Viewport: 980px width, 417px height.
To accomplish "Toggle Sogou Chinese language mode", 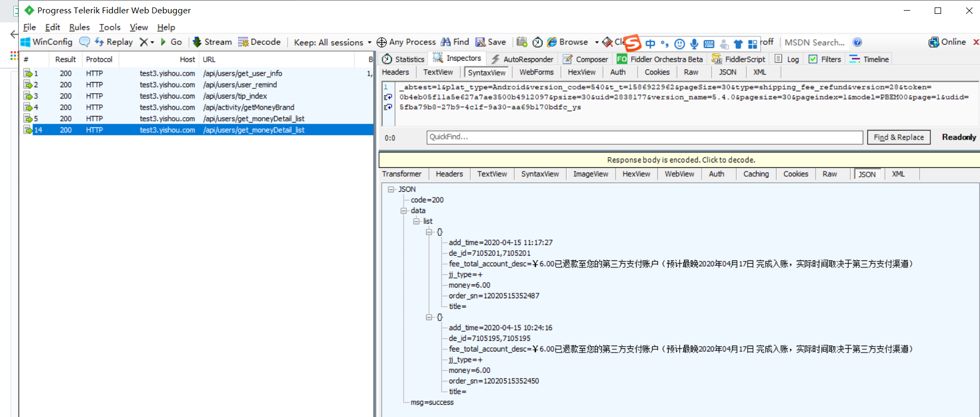I will 650,44.
